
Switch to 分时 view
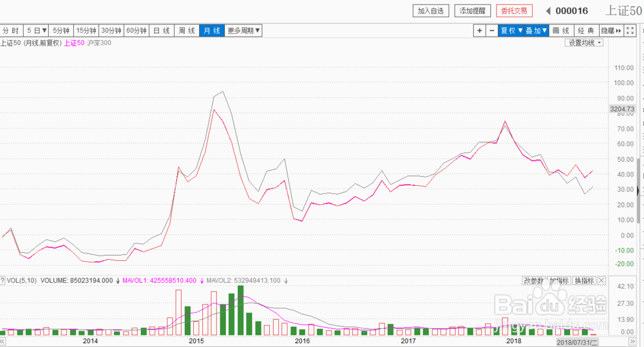(11, 31)
